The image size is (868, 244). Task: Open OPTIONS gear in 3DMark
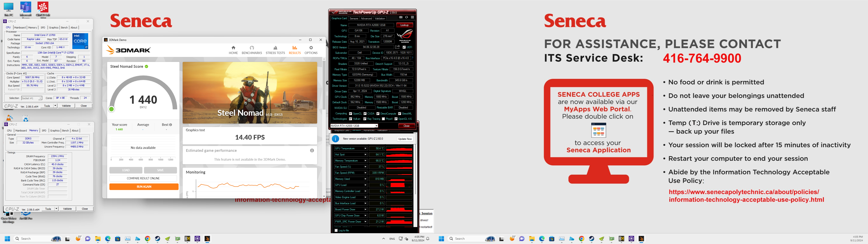311,50
